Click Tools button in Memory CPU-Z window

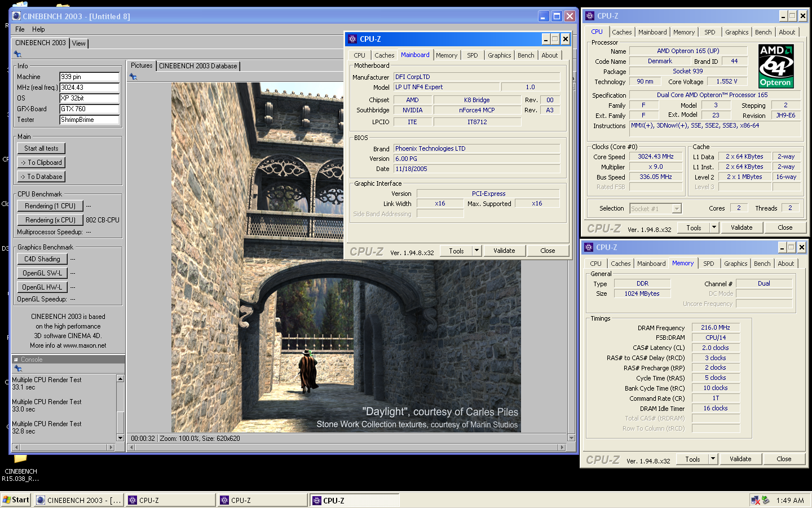692,459
